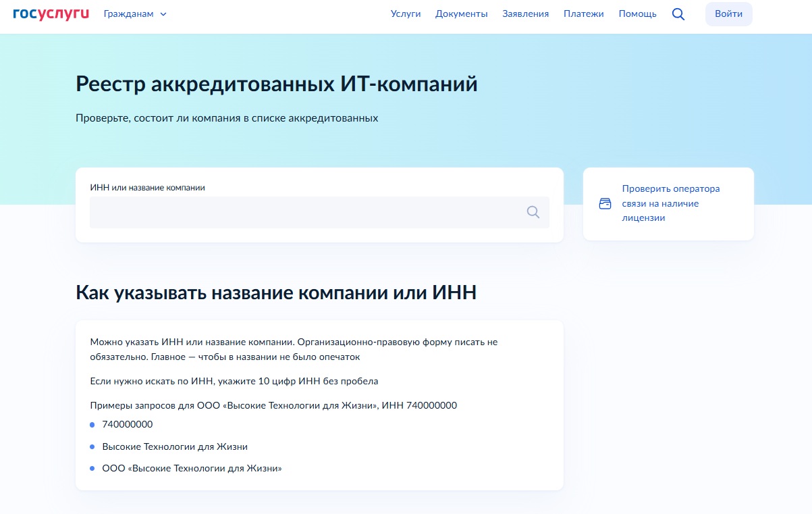The image size is (812, 514).
Task: Open link to check telecom operator license
Action: (672, 203)
